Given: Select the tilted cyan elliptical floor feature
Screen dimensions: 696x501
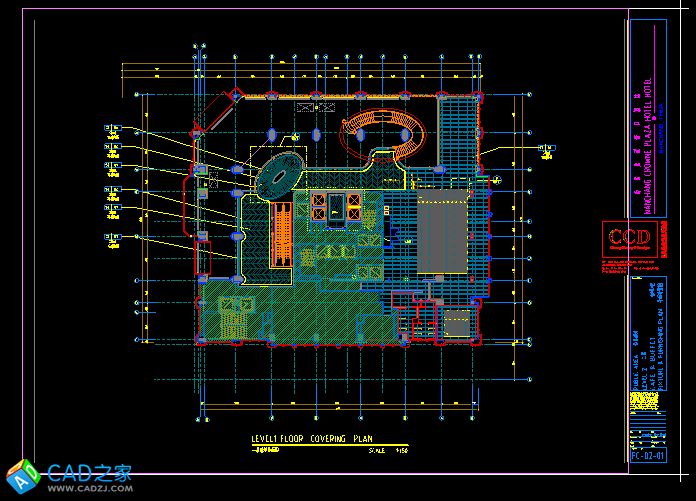Looking at the screenshot, I should 278,174.
